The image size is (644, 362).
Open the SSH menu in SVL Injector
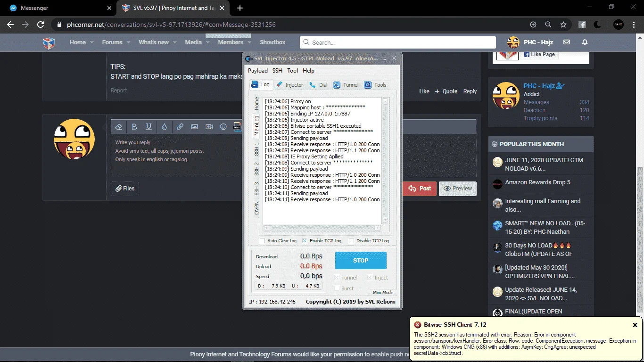pos(277,71)
